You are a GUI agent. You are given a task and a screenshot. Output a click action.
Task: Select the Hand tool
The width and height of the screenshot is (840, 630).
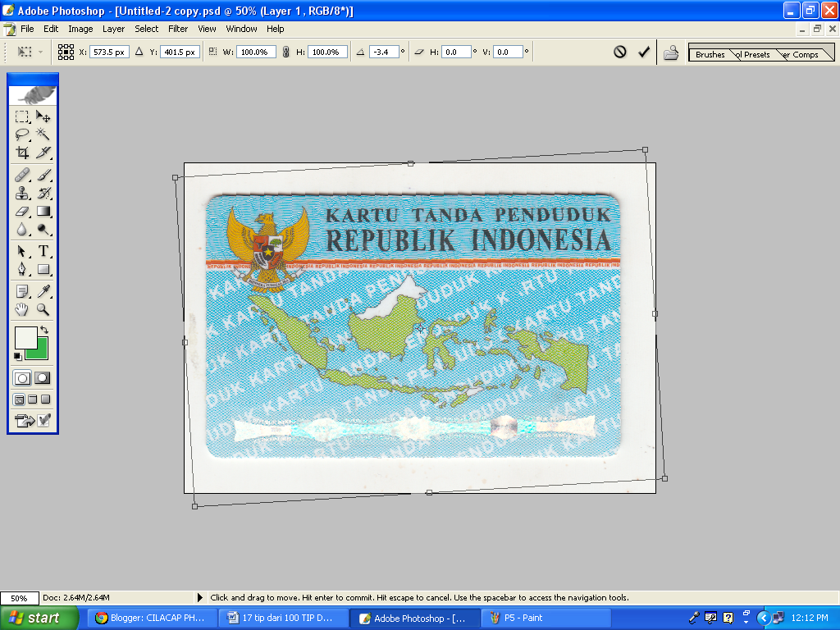(x=22, y=309)
